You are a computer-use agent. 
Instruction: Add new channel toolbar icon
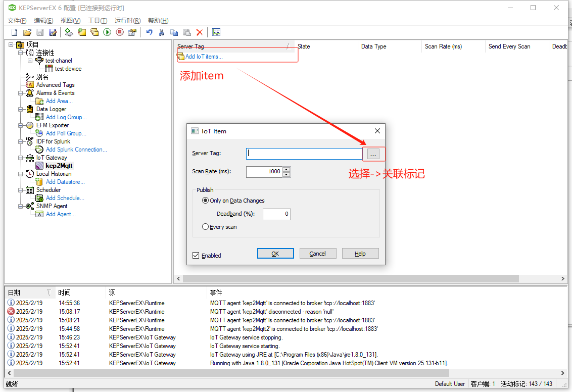pos(69,32)
